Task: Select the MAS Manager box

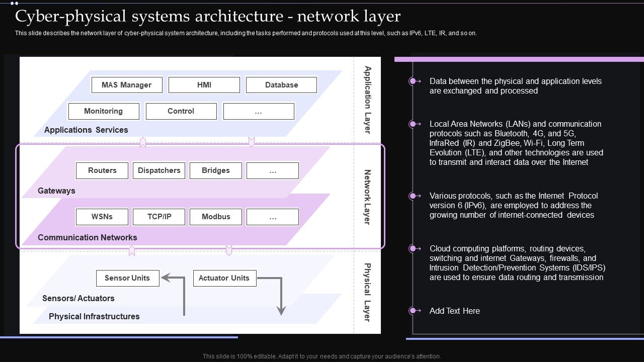Action: (126, 84)
